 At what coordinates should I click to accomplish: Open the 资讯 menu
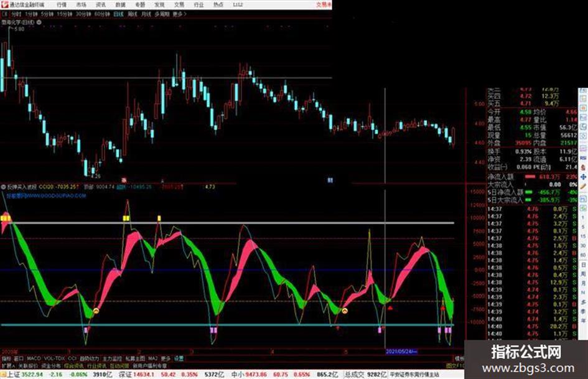(x=101, y=5)
